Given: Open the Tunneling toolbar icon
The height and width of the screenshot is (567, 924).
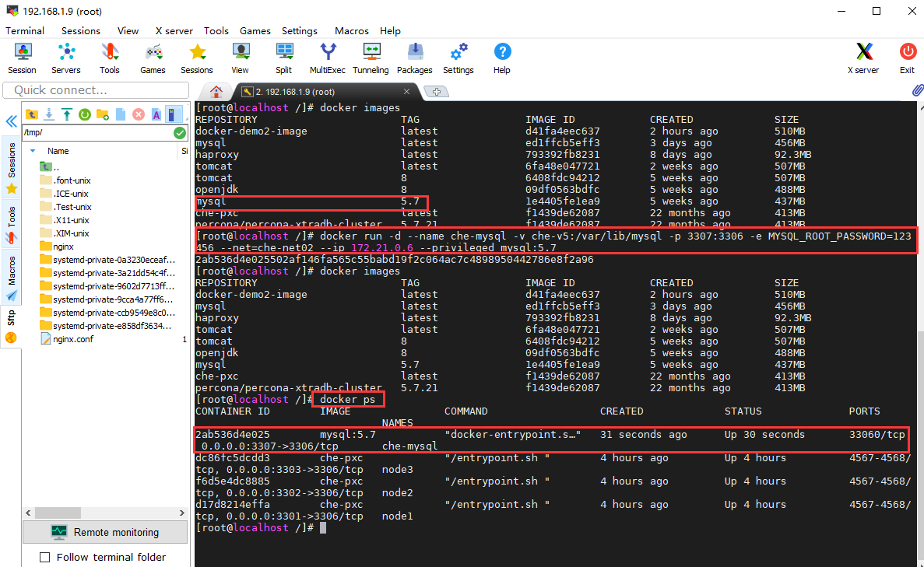Looking at the screenshot, I should pyautogui.click(x=371, y=58).
